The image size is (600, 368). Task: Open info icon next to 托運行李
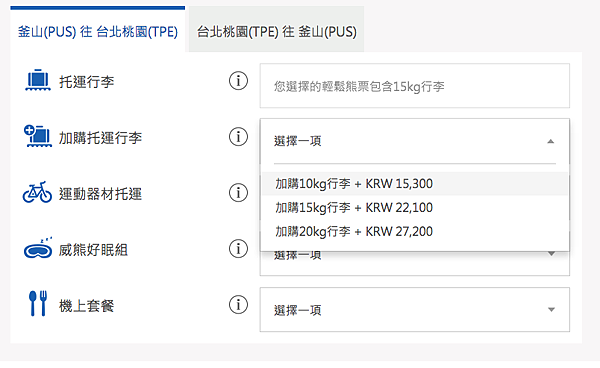(x=238, y=81)
